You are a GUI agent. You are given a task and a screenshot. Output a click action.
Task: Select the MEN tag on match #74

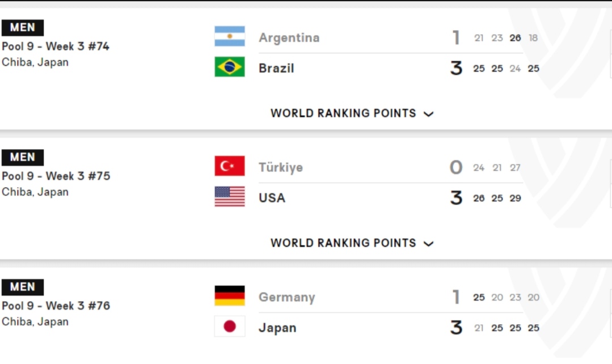point(23,27)
